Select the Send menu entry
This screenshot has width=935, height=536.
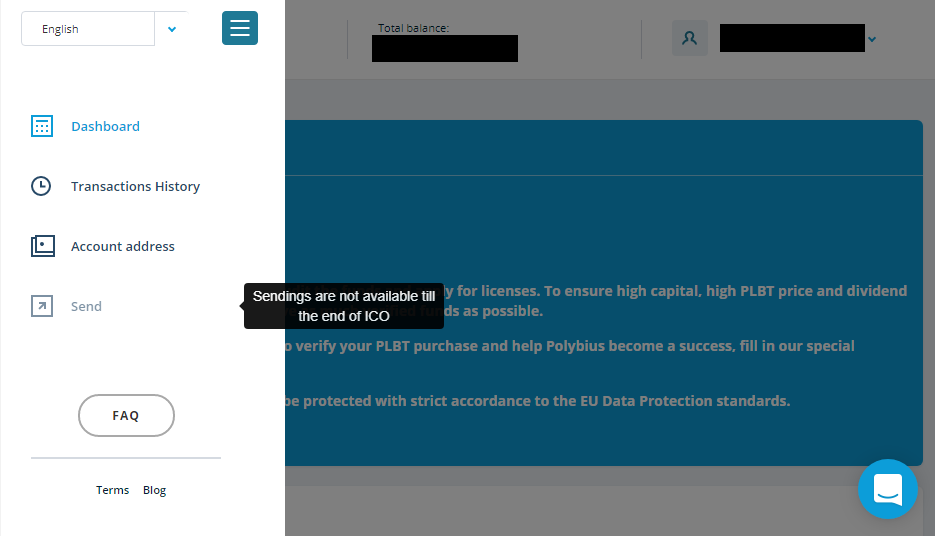pyautogui.click(x=86, y=306)
